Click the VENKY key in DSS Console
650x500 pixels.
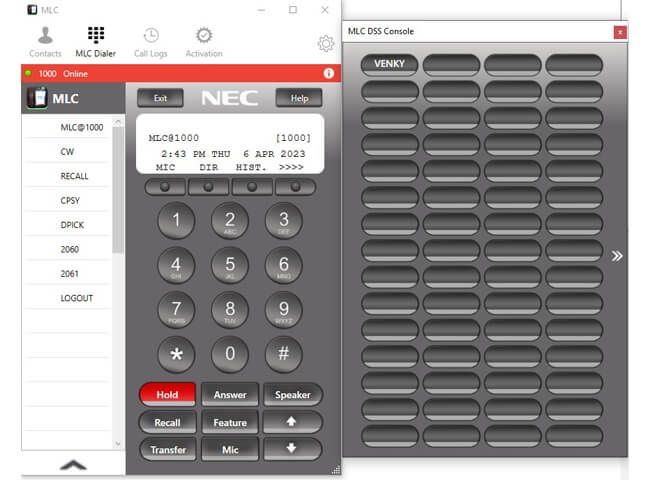click(389, 64)
